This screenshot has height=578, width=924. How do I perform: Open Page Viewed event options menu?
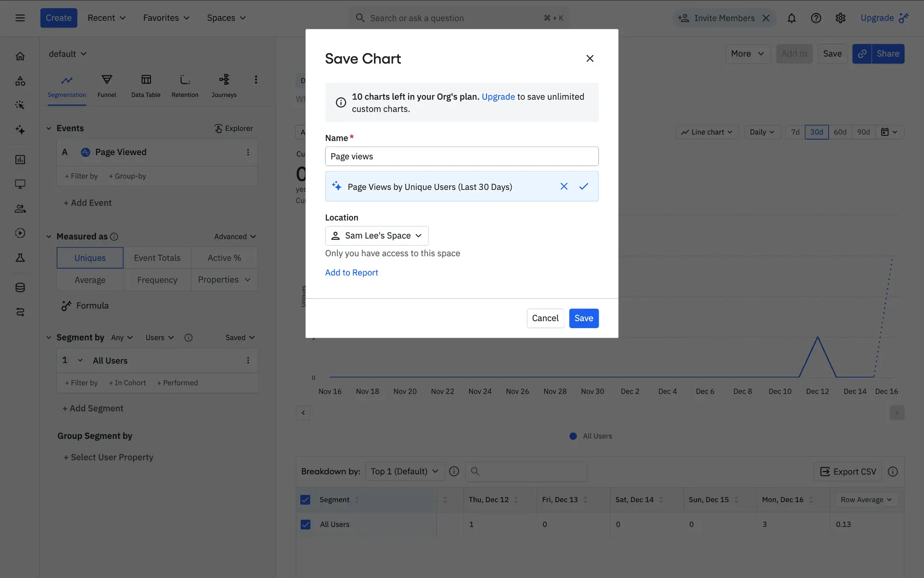click(x=248, y=152)
